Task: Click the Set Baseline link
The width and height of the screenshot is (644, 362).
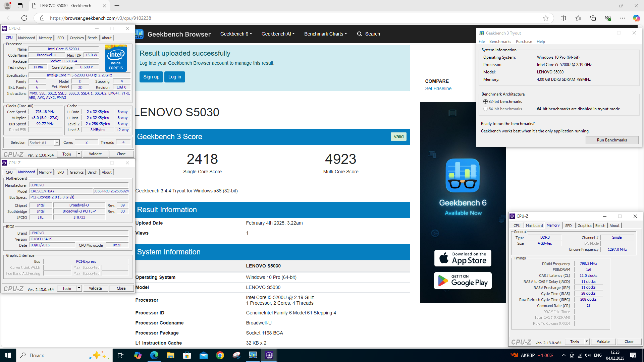Action: [x=438, y=88]
